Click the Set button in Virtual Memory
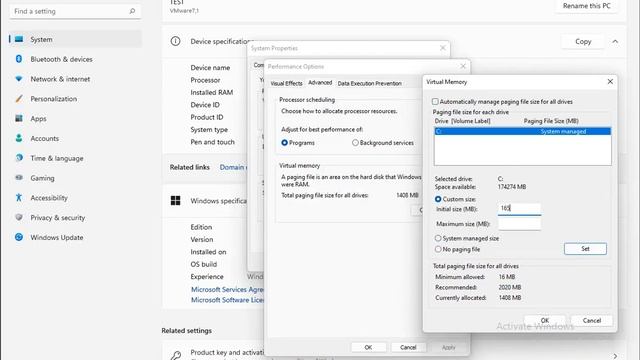The image size is (640, 360). click(585, 249)
